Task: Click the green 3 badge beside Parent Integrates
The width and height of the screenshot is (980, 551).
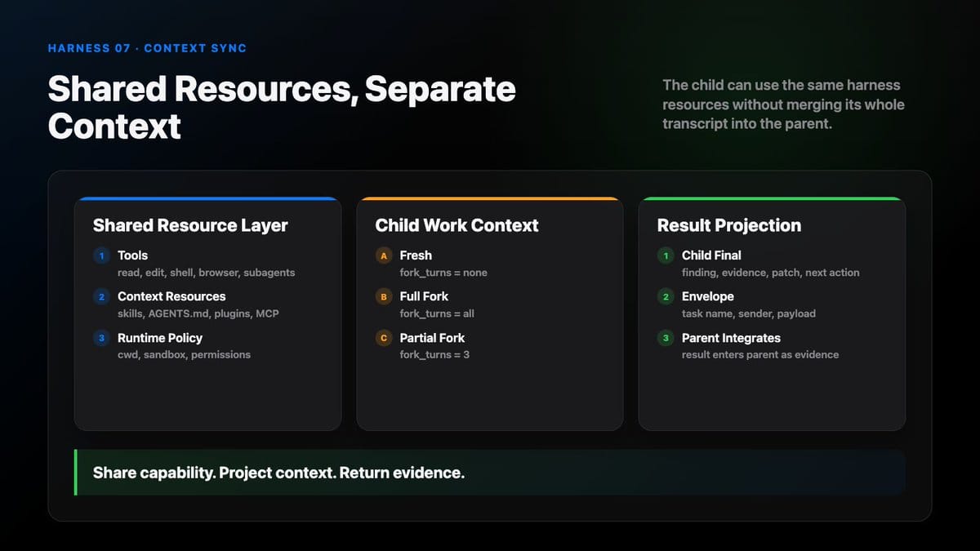Action: 666,338
